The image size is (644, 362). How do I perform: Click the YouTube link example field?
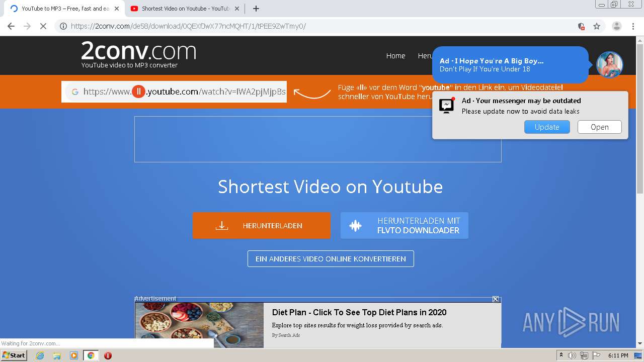click(174, 92)
